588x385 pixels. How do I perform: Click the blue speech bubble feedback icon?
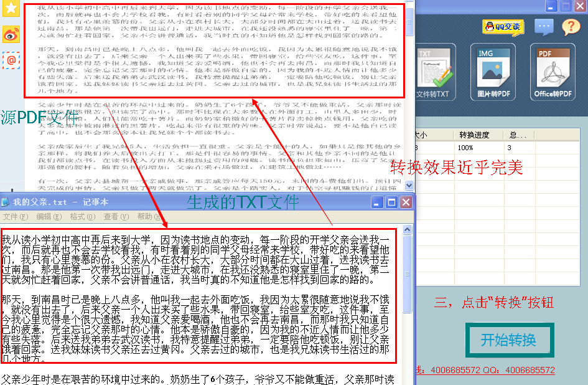tap(544, 27)
